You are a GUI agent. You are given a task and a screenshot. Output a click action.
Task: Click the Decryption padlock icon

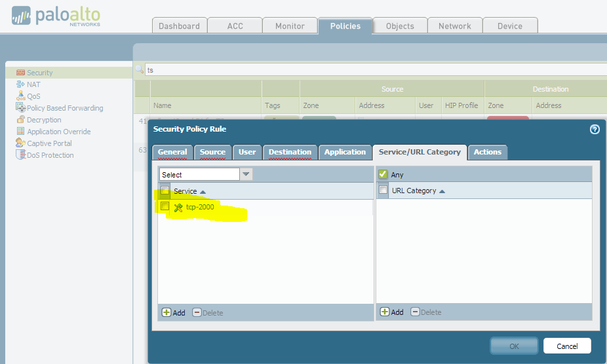(20, 119)
